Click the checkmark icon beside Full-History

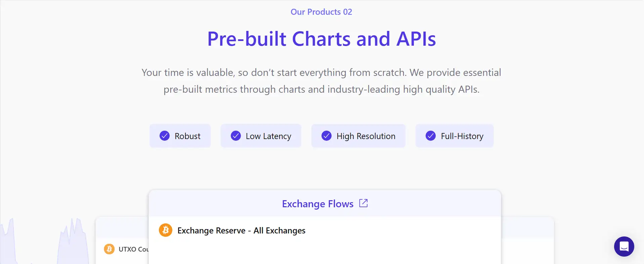point(431,136)
